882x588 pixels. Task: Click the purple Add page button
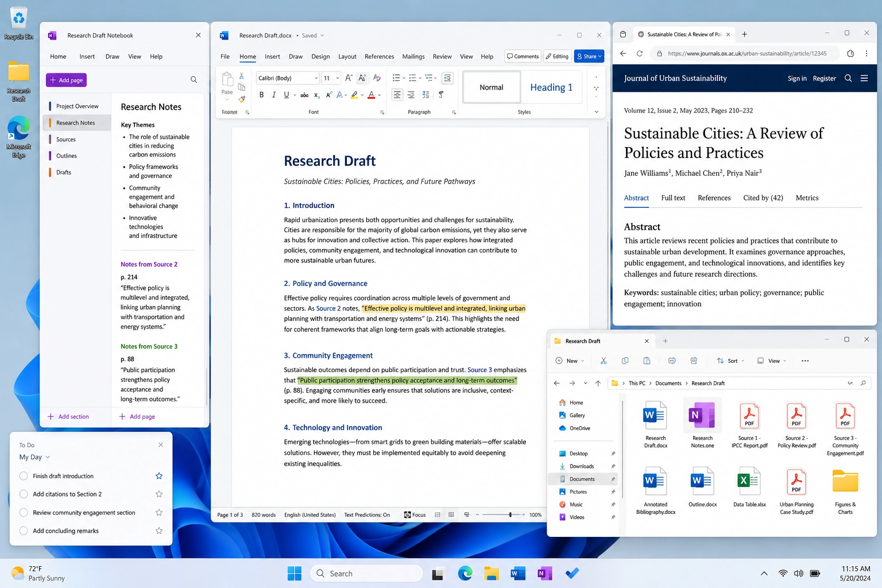tap(67, 80)
